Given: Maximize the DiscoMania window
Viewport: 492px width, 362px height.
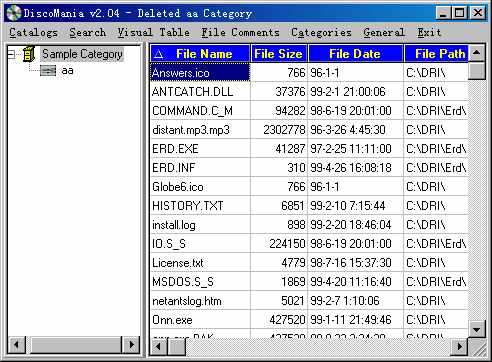Looking at the screenshot, I should coord(459,13).
